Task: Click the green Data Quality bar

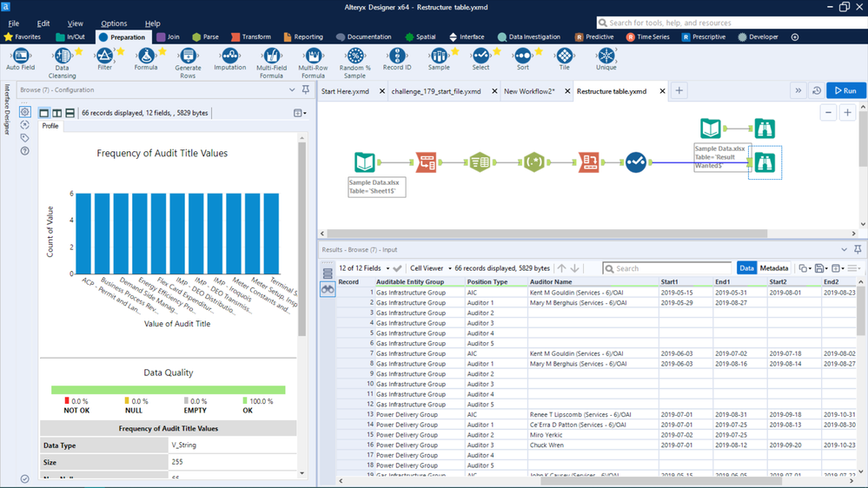Action: pyautogui.click(x=169, y=390)
